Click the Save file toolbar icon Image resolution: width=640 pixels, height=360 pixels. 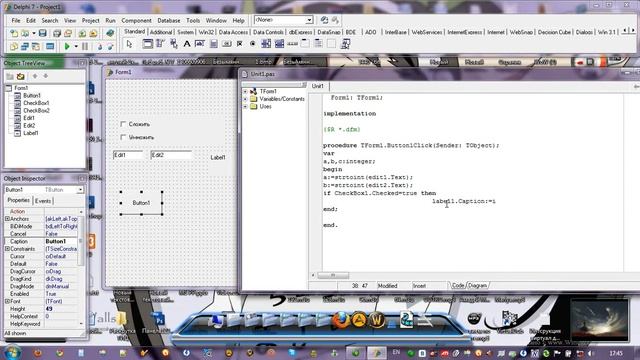tap(42, 33)
